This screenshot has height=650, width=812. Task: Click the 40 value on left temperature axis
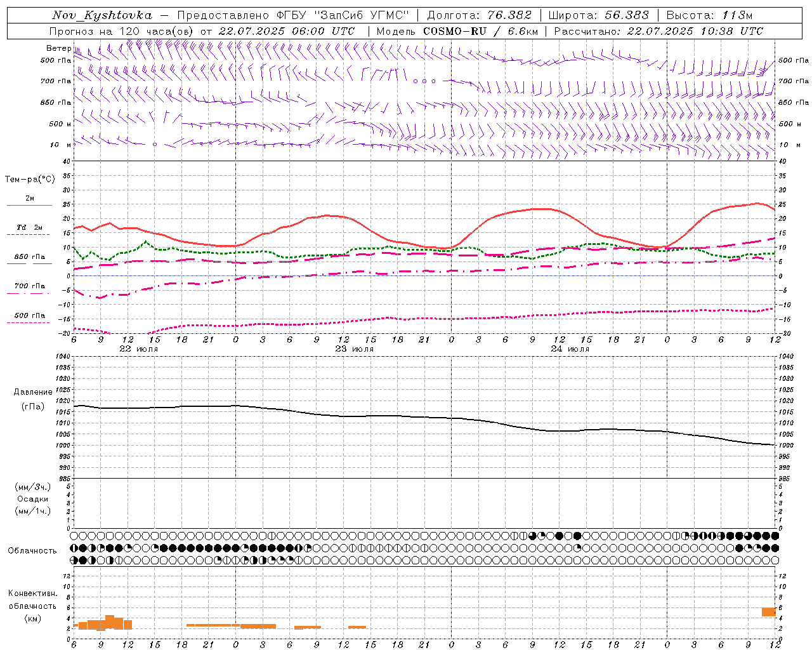66,161
